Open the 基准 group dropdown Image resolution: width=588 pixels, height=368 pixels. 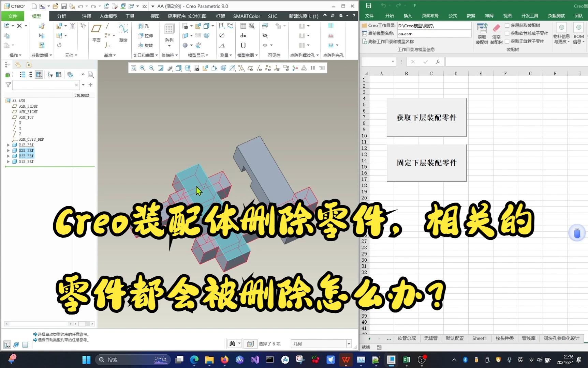(110, 55)
